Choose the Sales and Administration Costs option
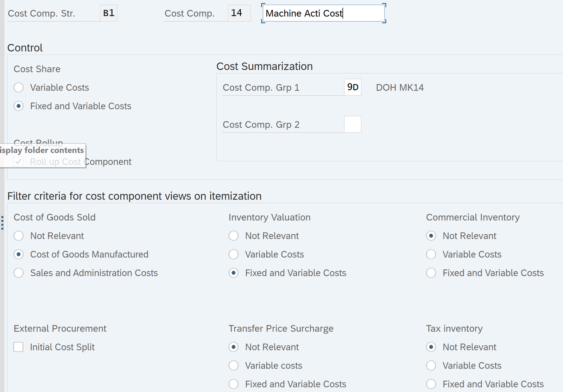The height and width of the screenshot is (392, 563). [x=19, y=273]
